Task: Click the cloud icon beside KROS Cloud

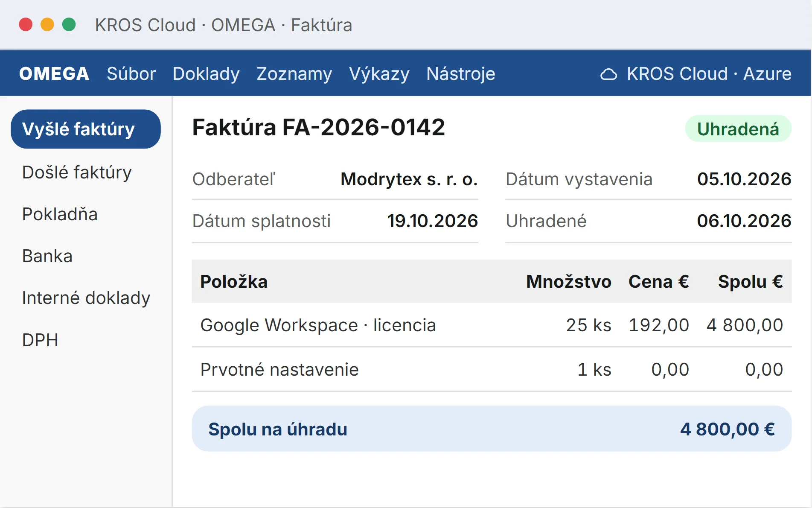Action: point(608,74)
